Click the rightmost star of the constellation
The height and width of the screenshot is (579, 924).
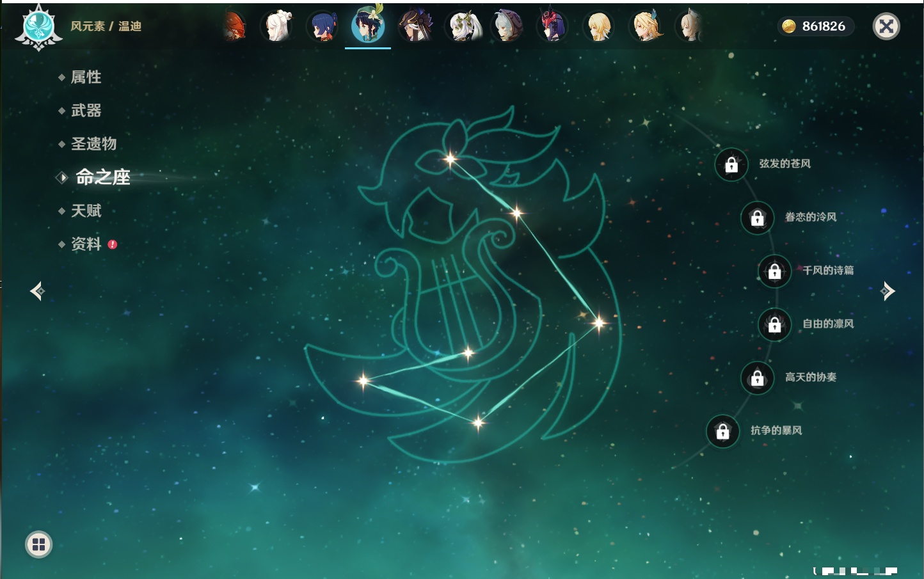(x=599, y=322)
